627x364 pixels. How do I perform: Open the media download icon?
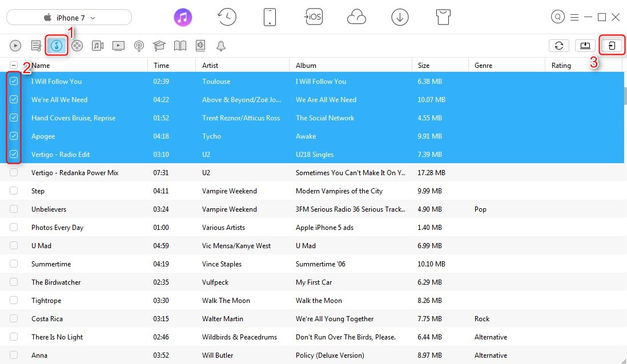coord(400,18)
